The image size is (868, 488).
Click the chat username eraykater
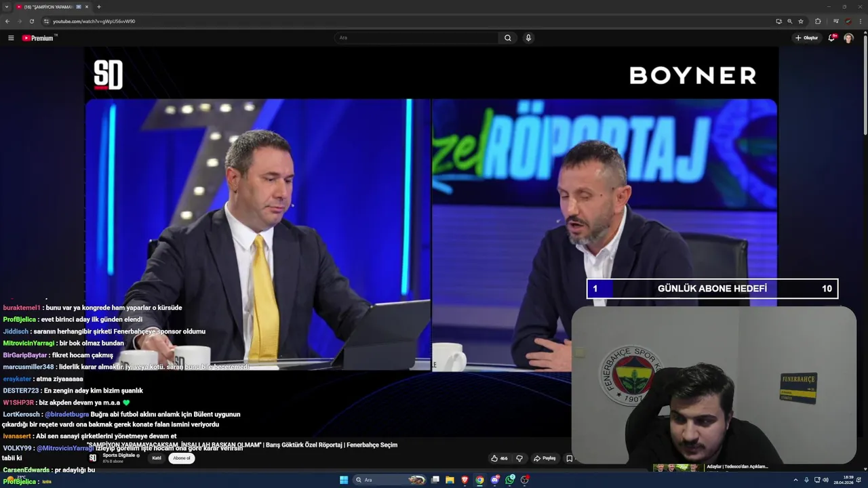tap(17, 379)
